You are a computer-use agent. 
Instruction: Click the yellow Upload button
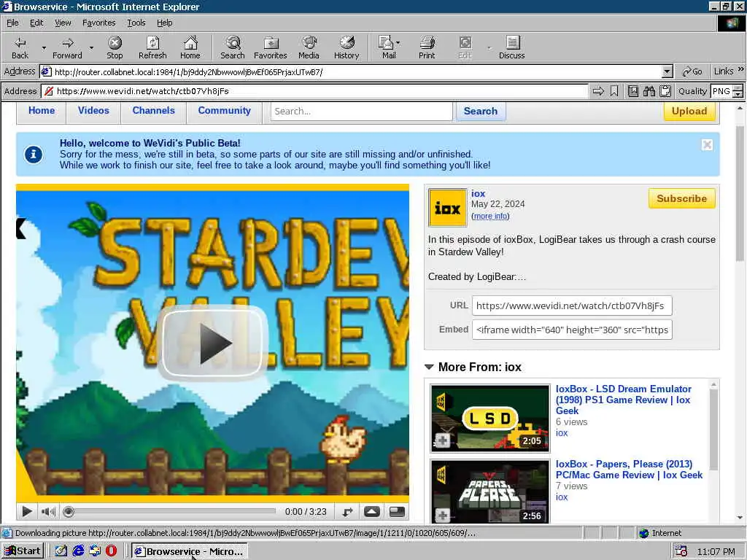click(689, 112)
